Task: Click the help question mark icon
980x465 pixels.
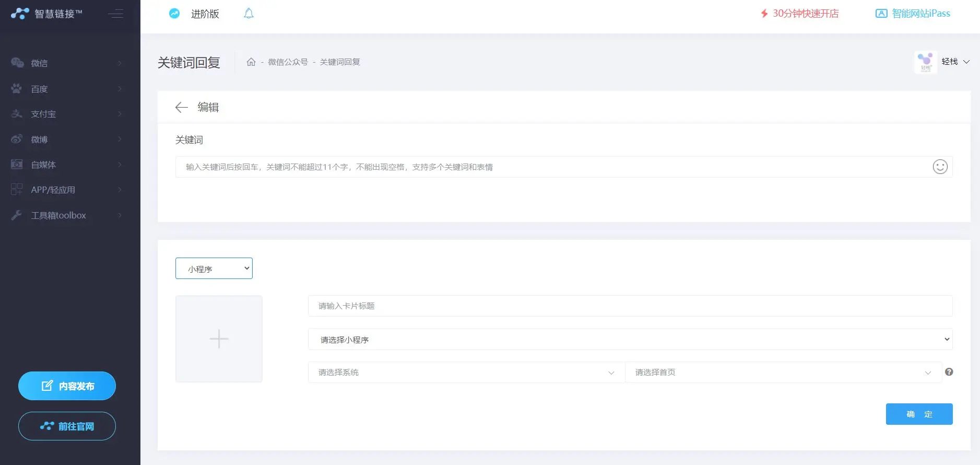Action: pyautogui.click(x=949, y=372)
